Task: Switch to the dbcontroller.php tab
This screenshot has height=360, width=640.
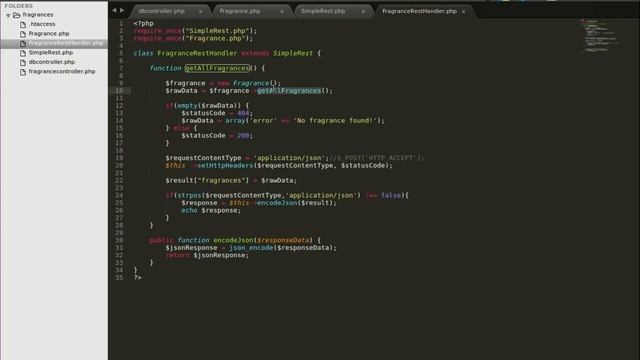Action: click(x=162, y=11)
